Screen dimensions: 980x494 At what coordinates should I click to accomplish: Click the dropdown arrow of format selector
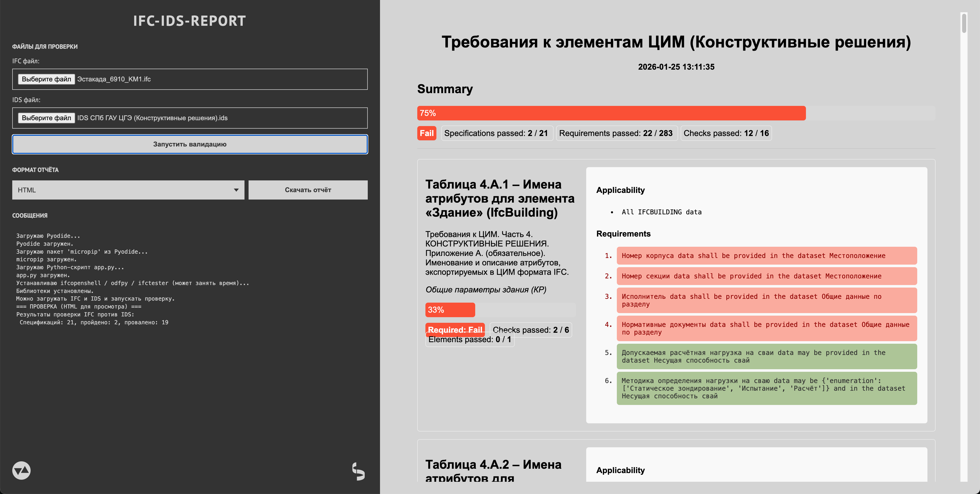click(236, 190)
